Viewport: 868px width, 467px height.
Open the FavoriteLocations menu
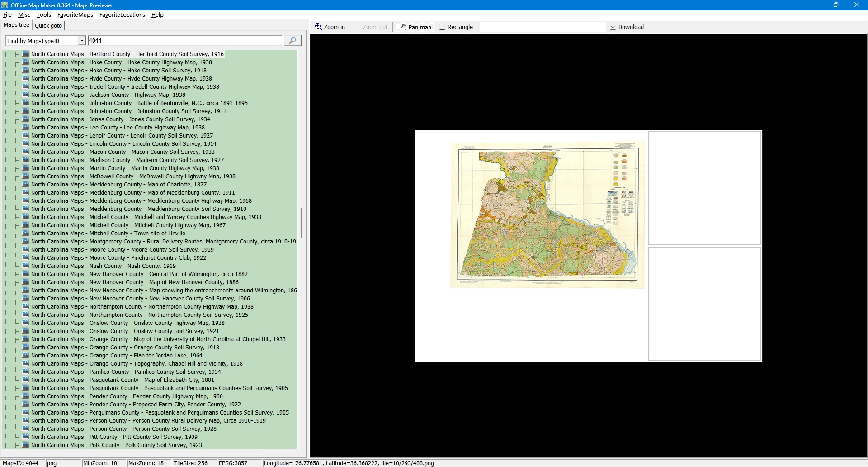[x=122, y=15]
